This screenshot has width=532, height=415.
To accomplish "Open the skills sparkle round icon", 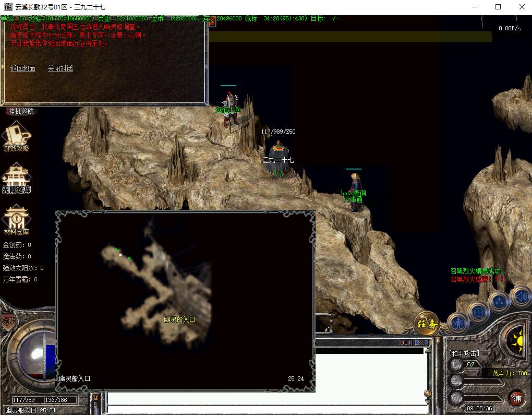I will (x=499, y=302).
